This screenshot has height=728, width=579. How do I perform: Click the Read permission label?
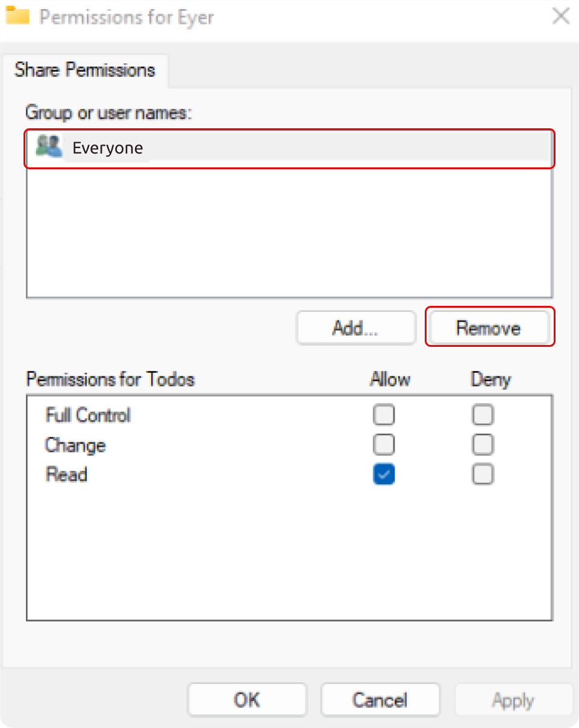click(66, 474)
